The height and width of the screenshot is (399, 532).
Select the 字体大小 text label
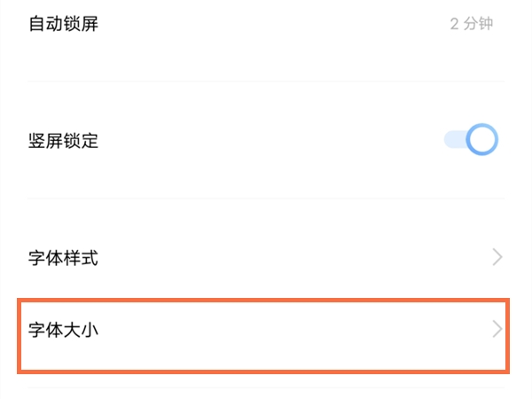pyautogui.click(x=63, y=331)
